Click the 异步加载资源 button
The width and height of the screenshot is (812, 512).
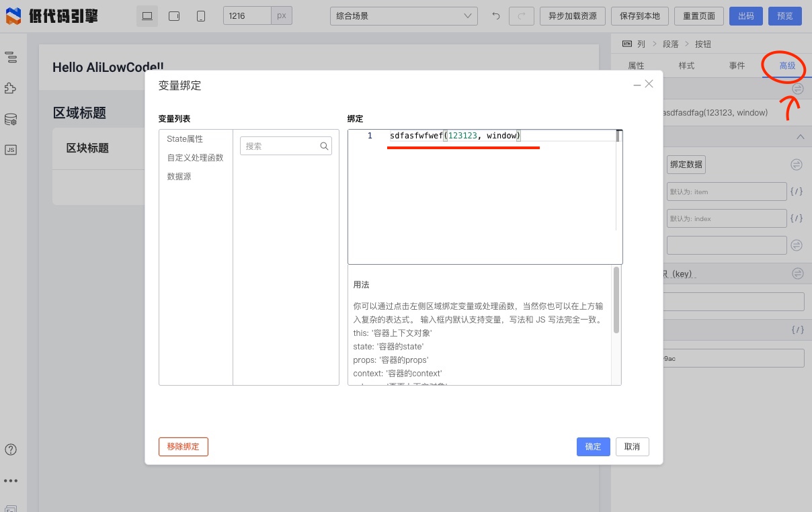[x=573, y=16]
